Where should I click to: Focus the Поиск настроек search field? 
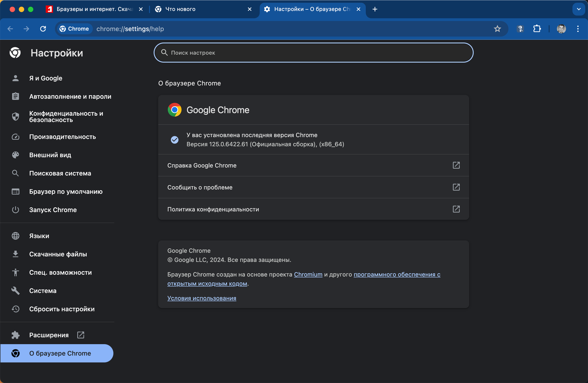tap(314, 53)
